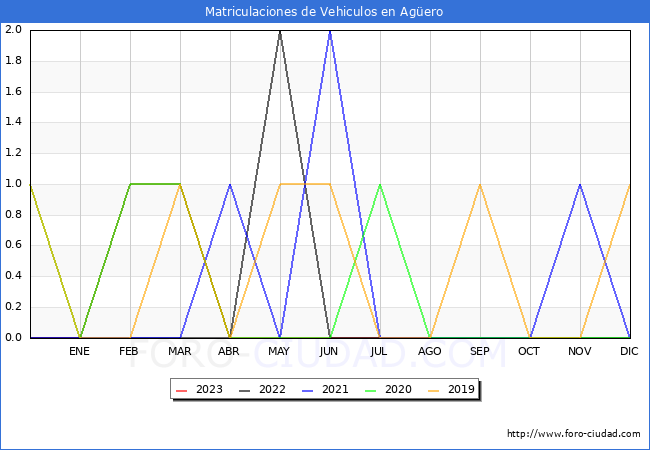The width and height of the screenshot is (650, 450).
Task: Click the 1.2 y-axis value
Action: [13, 152]
